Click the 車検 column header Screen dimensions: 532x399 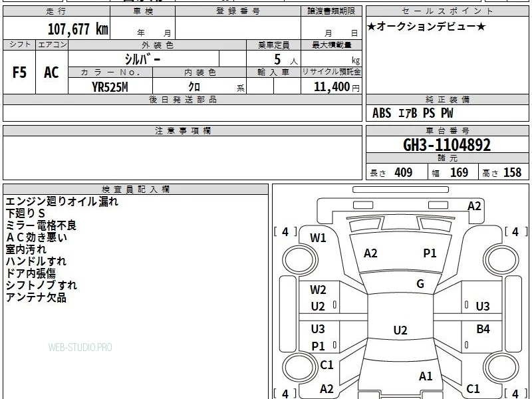click(x=143, y=11)
